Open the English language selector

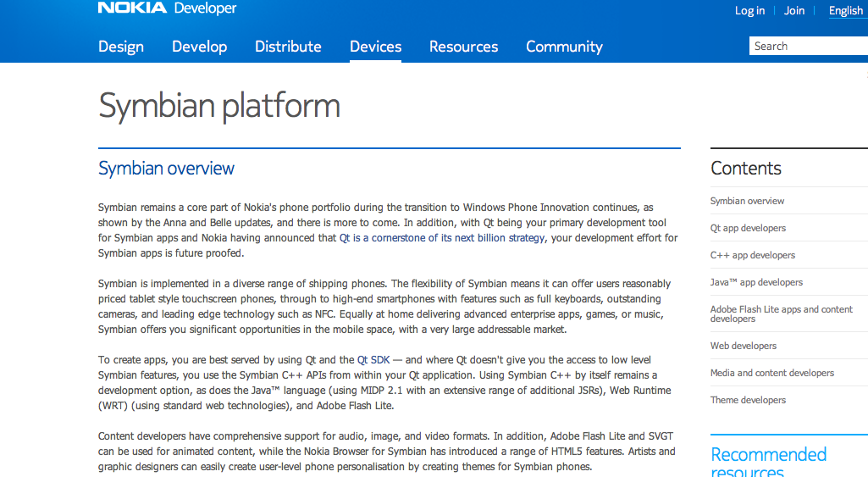coord(845,11)
